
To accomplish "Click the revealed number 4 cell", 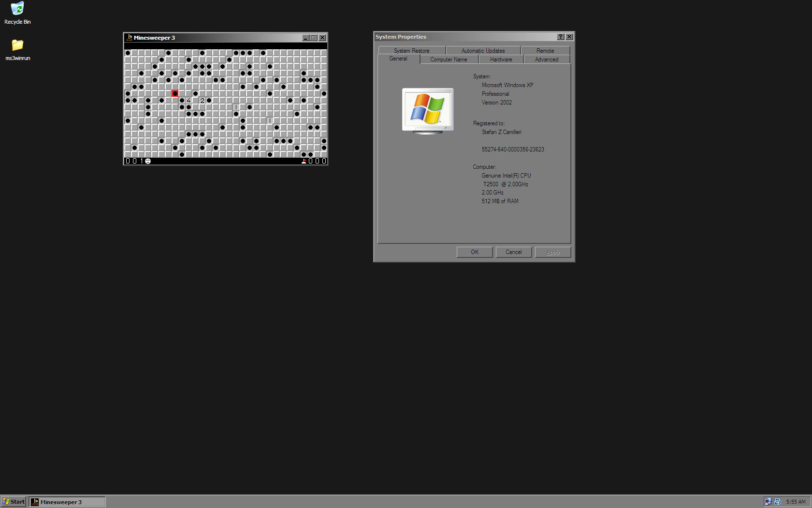I will coord(188,101).
